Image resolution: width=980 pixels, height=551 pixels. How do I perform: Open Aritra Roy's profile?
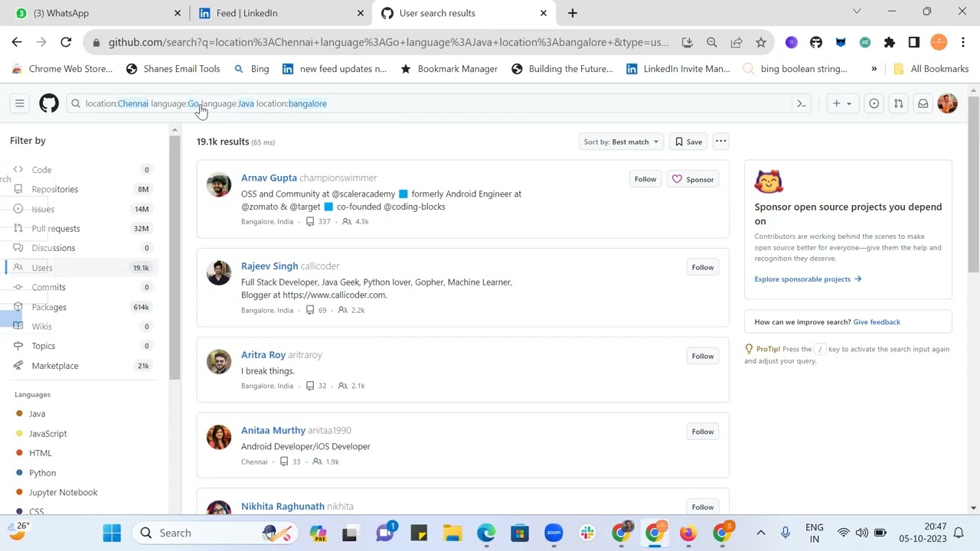263,355
